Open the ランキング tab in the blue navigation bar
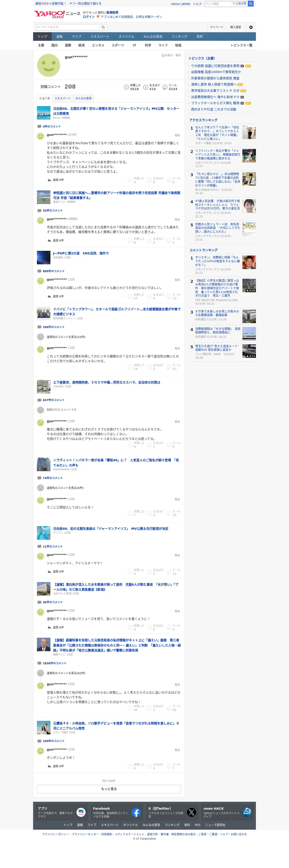The width and height of the screenshot is (289, 868). coord(179,36)
